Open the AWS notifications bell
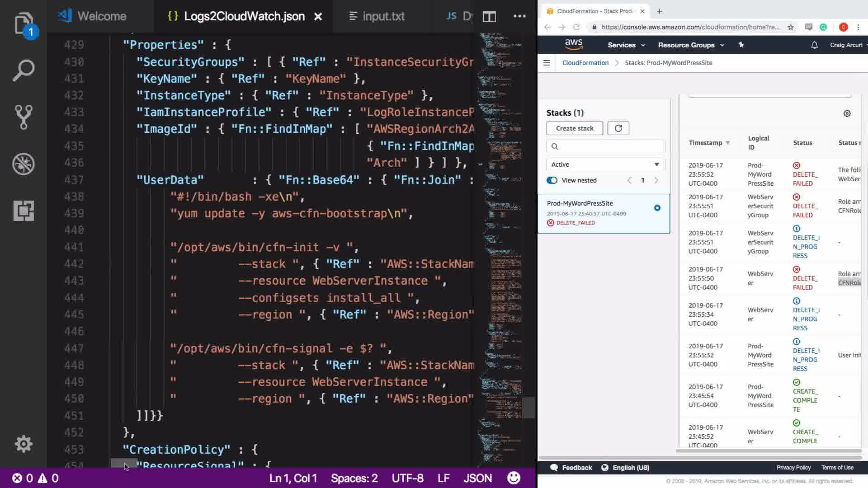 point(814,45)
